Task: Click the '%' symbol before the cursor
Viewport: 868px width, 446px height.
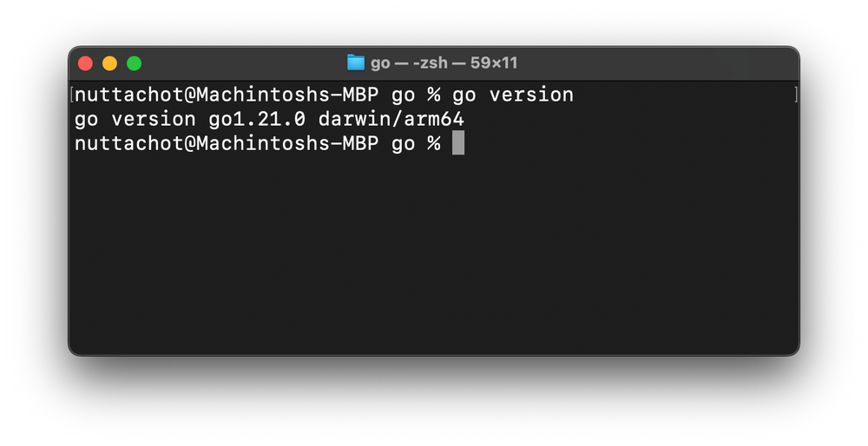Action: tap(433, 144)
